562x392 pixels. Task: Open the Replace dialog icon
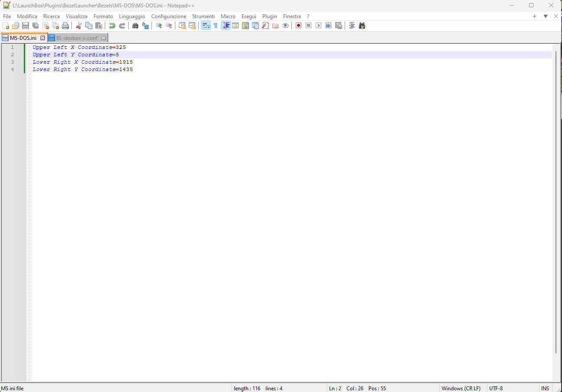point(145,26)
